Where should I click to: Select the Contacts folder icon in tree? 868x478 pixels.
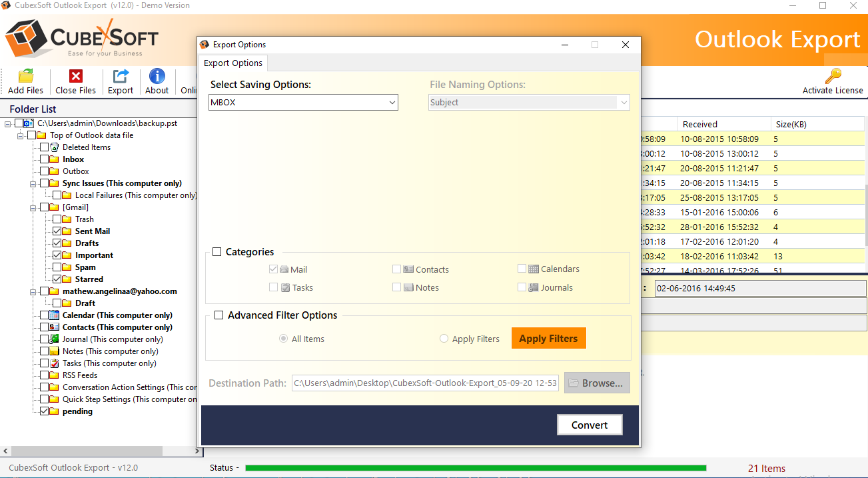(x=54, y=327)
